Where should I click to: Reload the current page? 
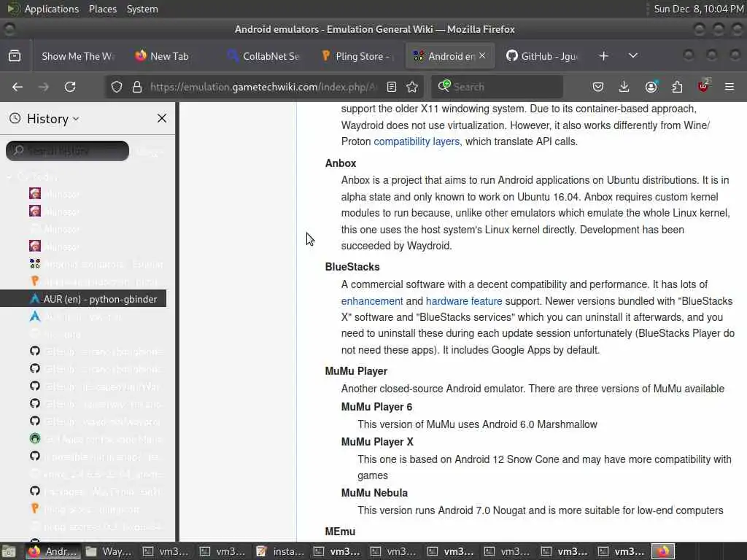[70, 87]
